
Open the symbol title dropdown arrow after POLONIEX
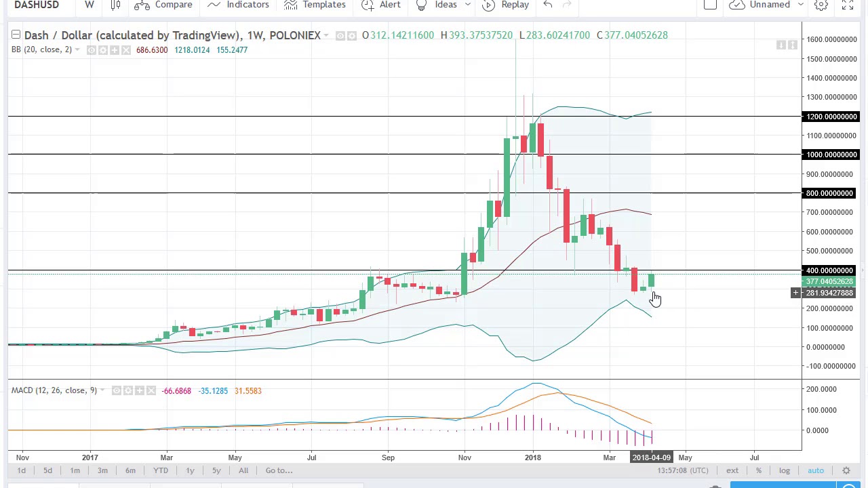point(326,35)
